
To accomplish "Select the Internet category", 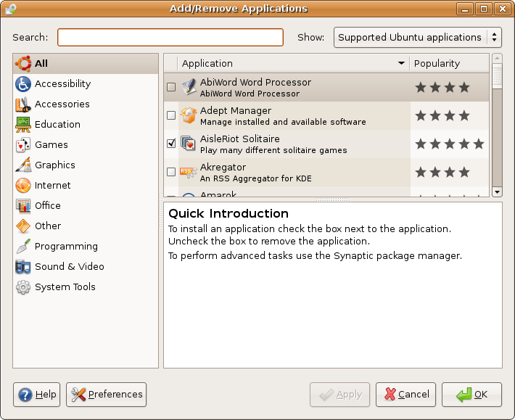I will 86,185.
